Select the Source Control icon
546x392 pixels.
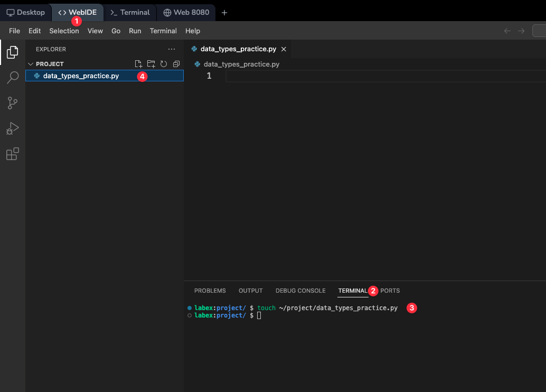[x=12, y=103]
